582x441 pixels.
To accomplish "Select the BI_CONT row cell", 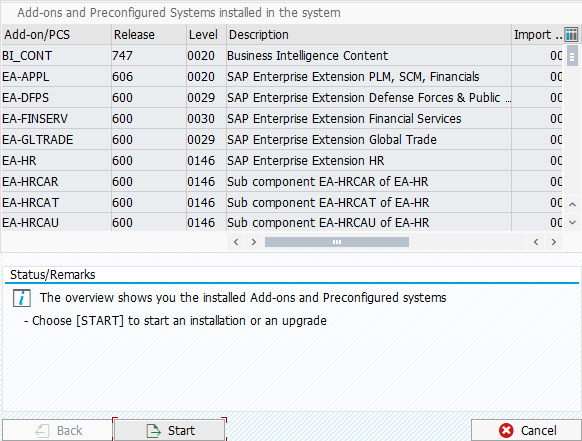I will (56, 56).
